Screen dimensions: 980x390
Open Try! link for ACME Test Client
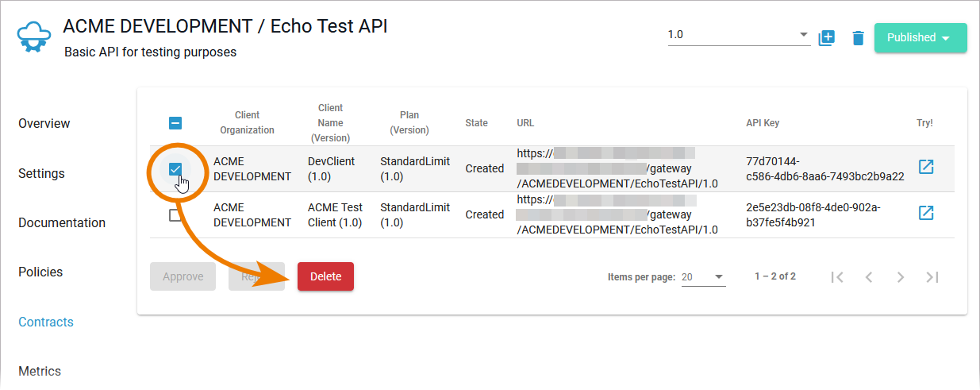[x=925, y=213]
